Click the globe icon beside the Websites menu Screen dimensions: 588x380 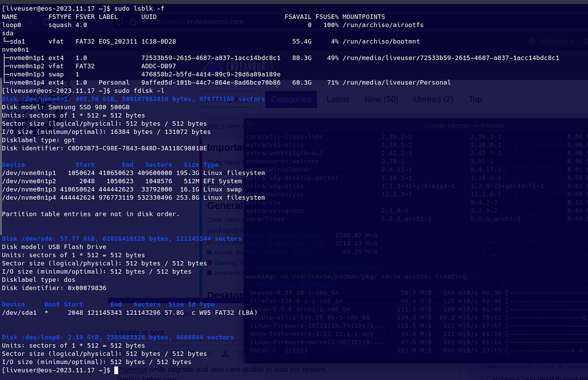tap(532, 41)
